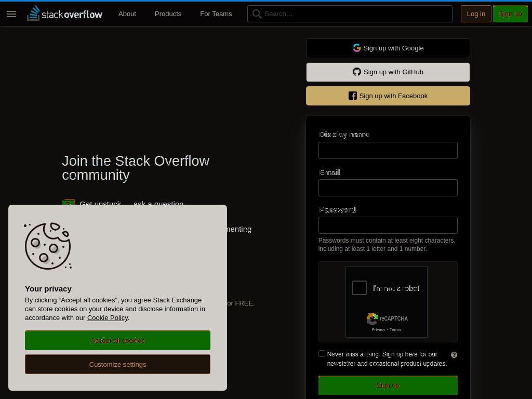Image resolution: width=532 pixels, height=399 pixels.
Task: Open the For Teams link
Action: coord(216,14)
